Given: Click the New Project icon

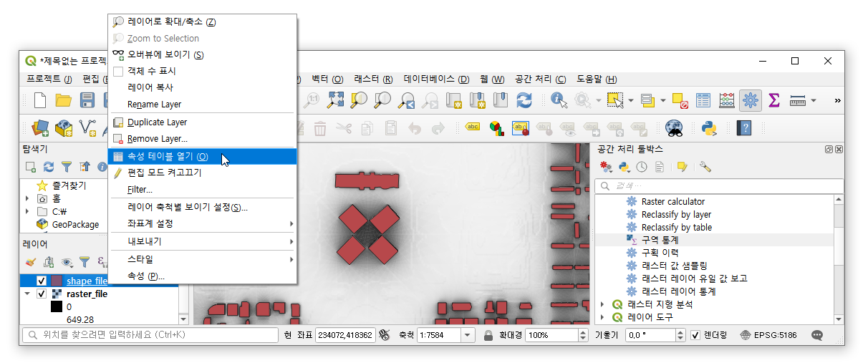Looking at the screenshot, I should [x=40, y=101].
